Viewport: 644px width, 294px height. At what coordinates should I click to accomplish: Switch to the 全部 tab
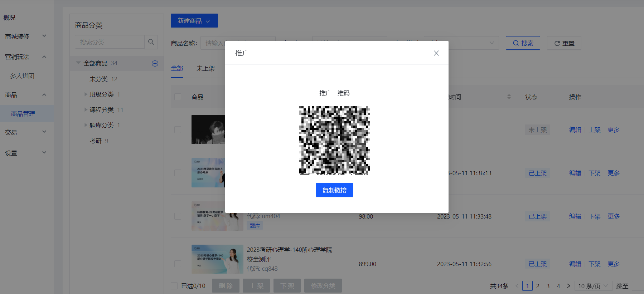pos(177,68)
